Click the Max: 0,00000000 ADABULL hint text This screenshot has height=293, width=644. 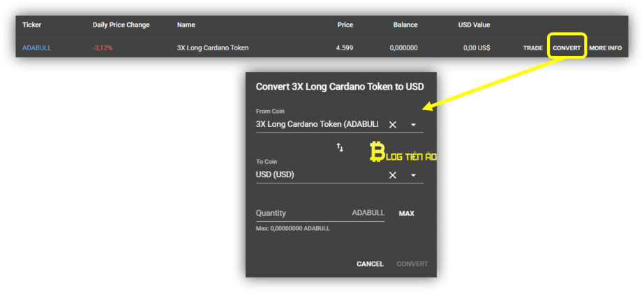293,229
